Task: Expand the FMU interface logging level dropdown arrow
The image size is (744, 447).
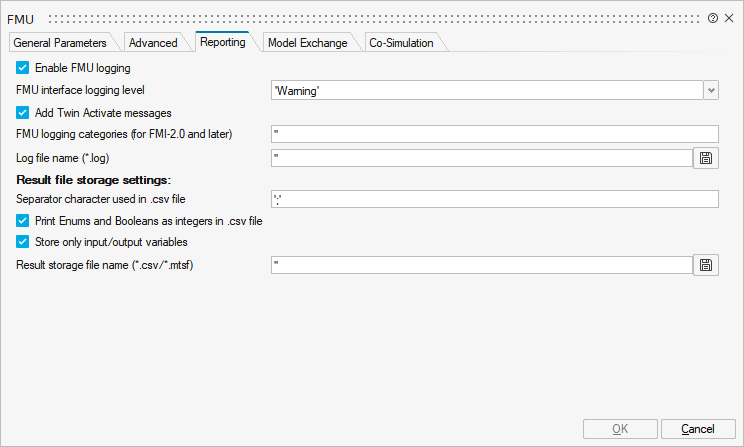Action: [711, 90]
